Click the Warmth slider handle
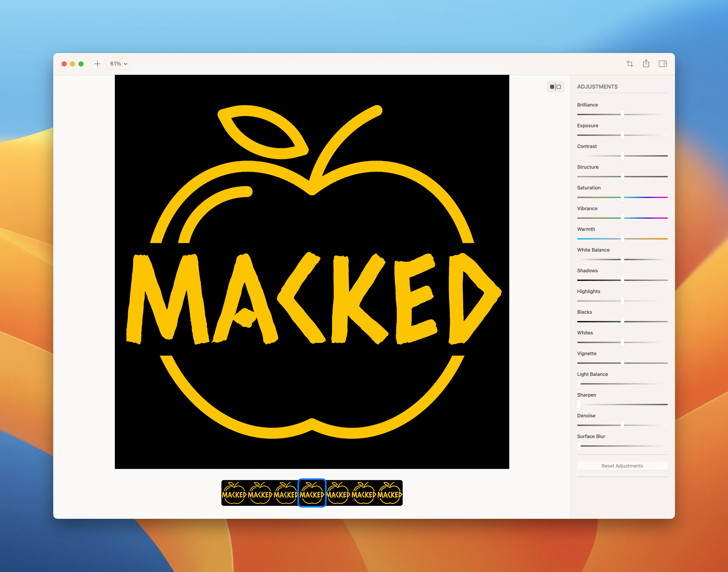The image size is (728, 572). pos(622,239)
